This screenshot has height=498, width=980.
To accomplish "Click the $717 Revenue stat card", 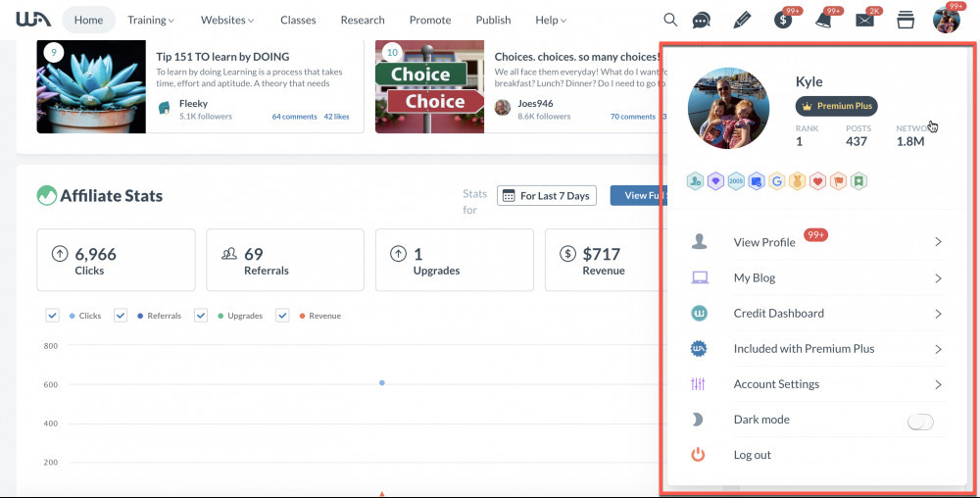I will tap(603, 260).
